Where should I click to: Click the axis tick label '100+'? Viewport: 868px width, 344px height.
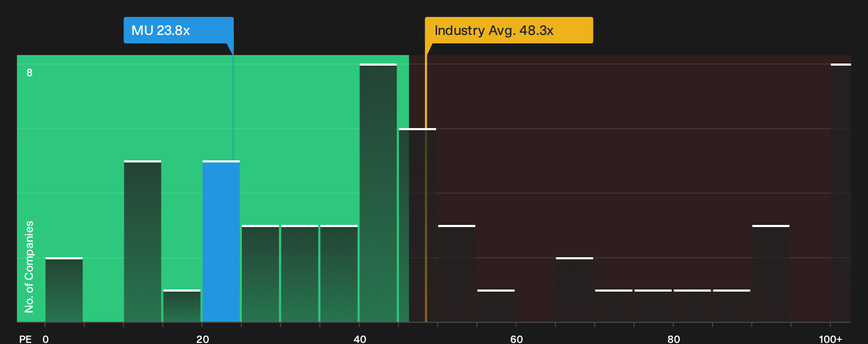point(830,339)
